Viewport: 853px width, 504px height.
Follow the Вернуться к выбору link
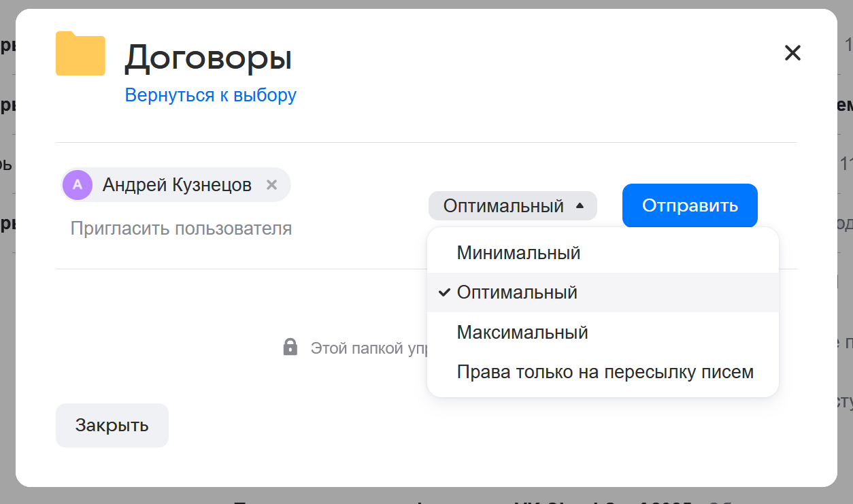pos(210,95)
